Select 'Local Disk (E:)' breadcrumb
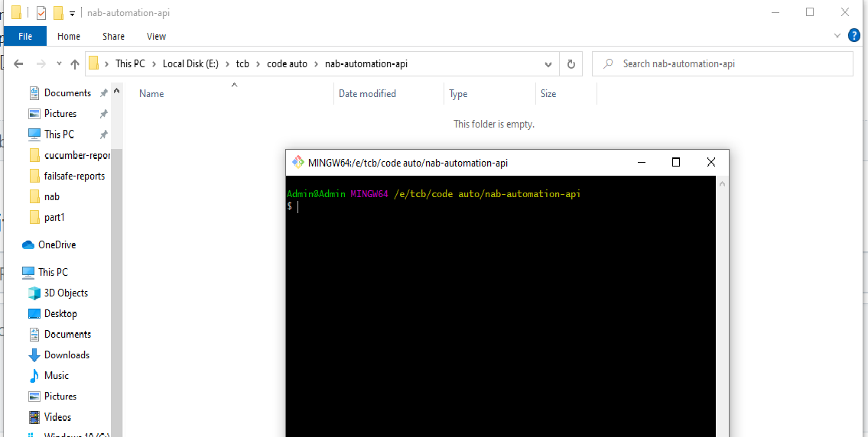Image resolution: width=868 pixels, height=437 pixels. (190, 64)
